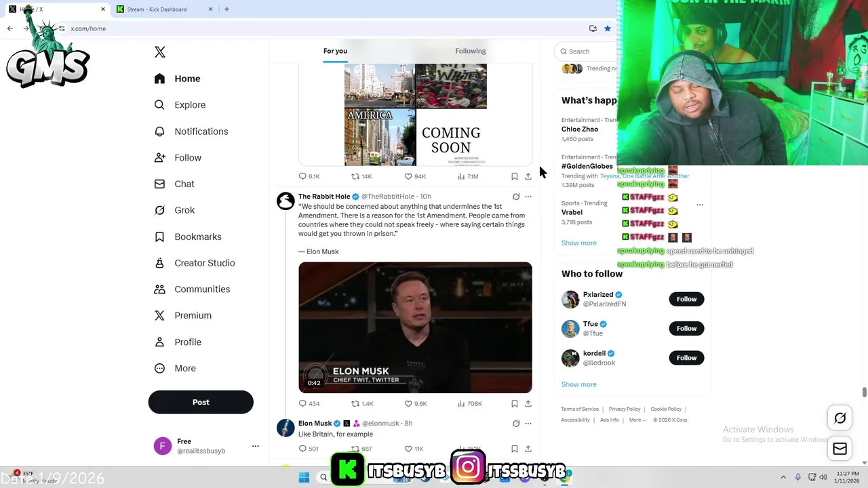868x488 pixels.
Task: View analytics of the 7.1M views post
Action: pyautogui.click(x=468, y=176)
